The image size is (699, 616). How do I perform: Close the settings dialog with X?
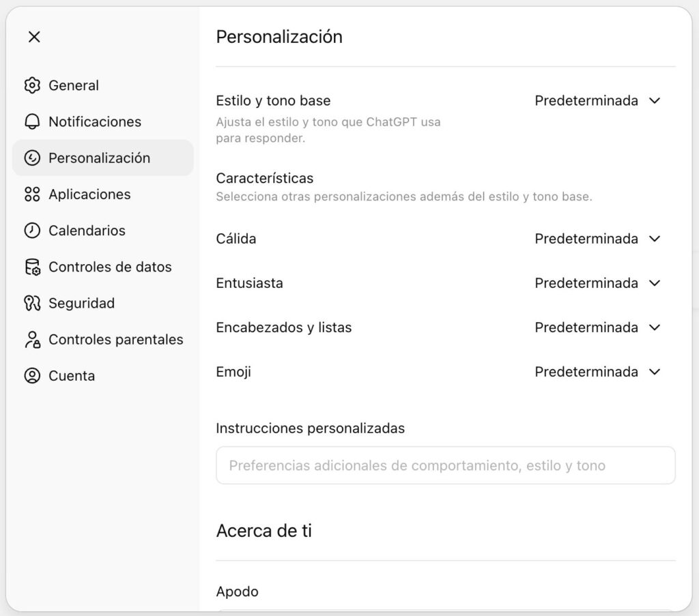[34, 37]
